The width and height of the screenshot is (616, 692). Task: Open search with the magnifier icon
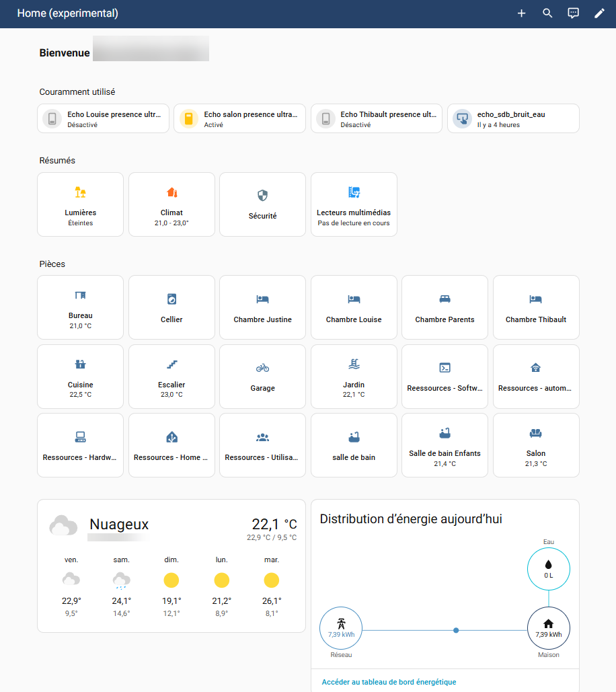coord(547,13)
